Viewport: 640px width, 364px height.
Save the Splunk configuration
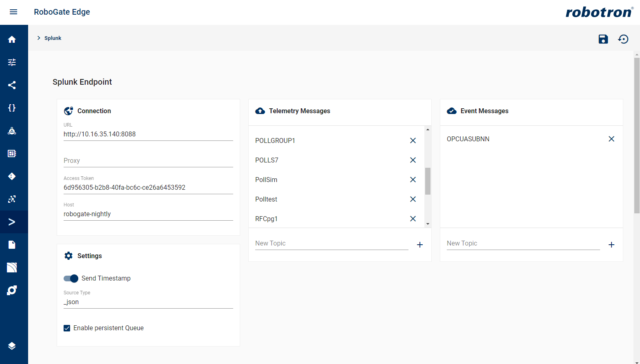tap(603, 39)
